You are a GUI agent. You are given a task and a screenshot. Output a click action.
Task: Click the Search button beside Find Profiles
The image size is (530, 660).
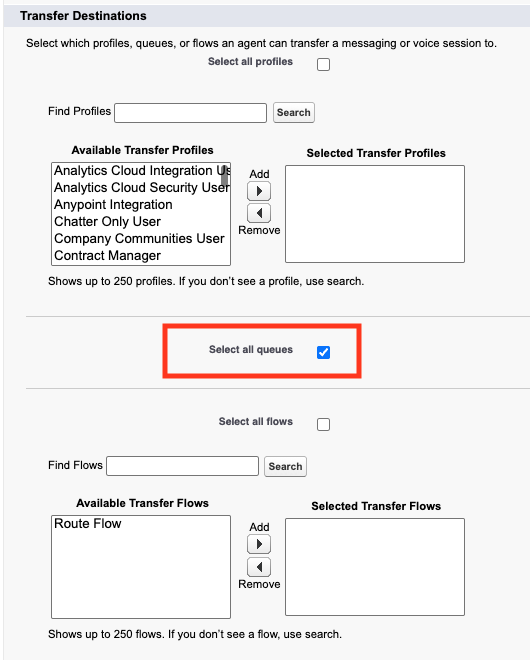point(293,112)
